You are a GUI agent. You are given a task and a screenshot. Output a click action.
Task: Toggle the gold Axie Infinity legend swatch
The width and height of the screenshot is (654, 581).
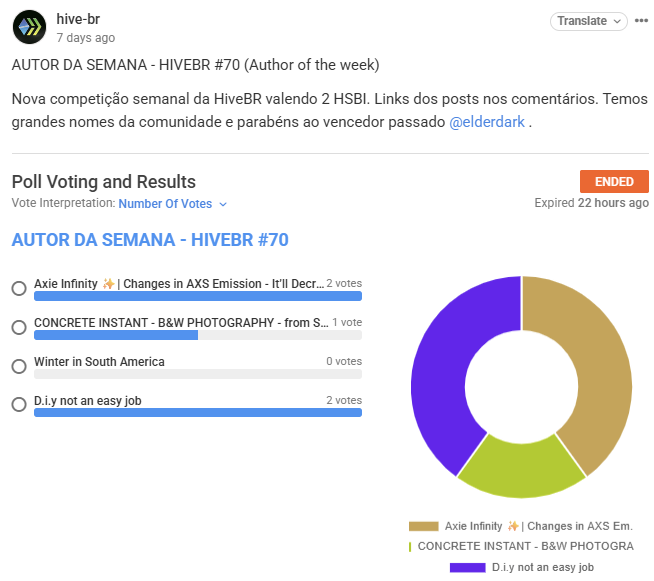(423, 526)
